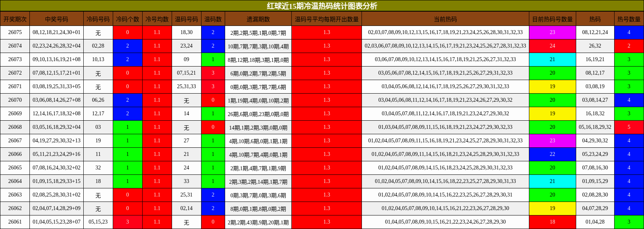644x229 pixels.
Task: Click the 温码号平均每期开出数量 header
Action: pos(327,19)
